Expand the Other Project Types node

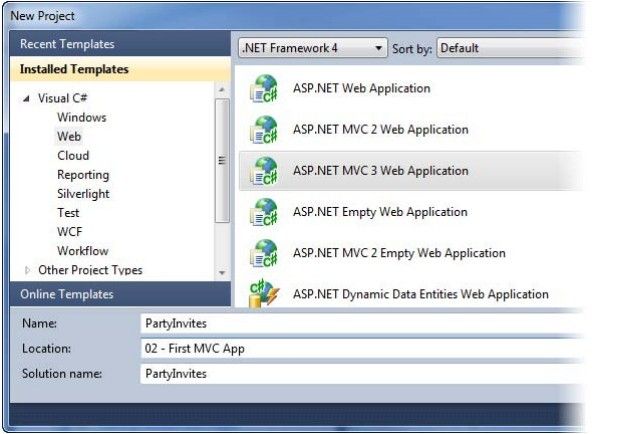click(27, 270)
